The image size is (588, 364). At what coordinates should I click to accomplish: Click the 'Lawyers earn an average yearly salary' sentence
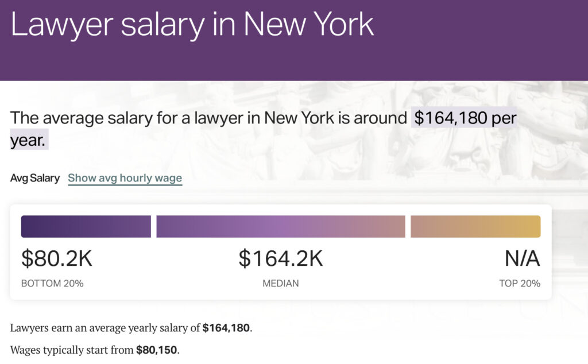pyautogui.click(x=131, y=328)
